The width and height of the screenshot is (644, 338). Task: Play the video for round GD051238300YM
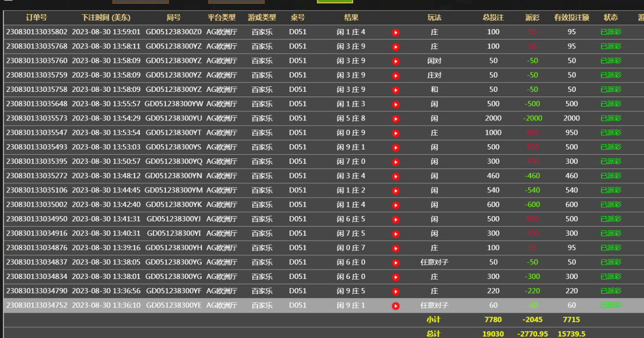(396, 190)
